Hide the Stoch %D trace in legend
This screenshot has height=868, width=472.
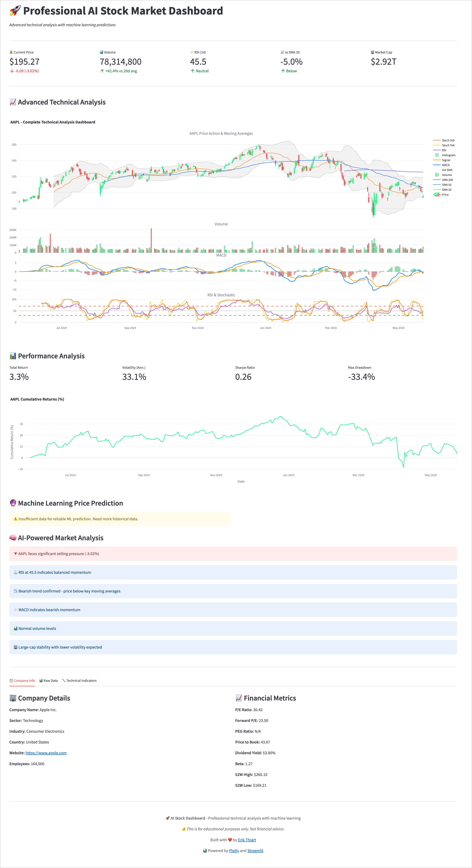pos(444,140)
